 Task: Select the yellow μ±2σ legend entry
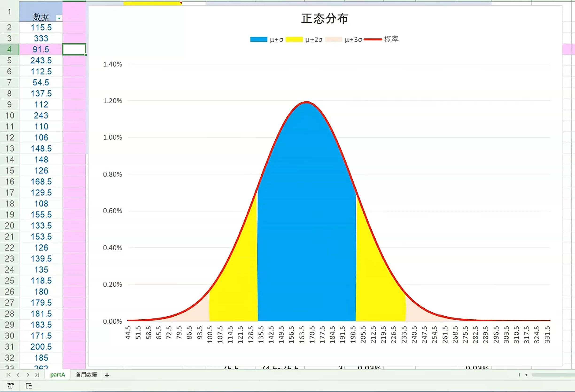tap(304, 39)
